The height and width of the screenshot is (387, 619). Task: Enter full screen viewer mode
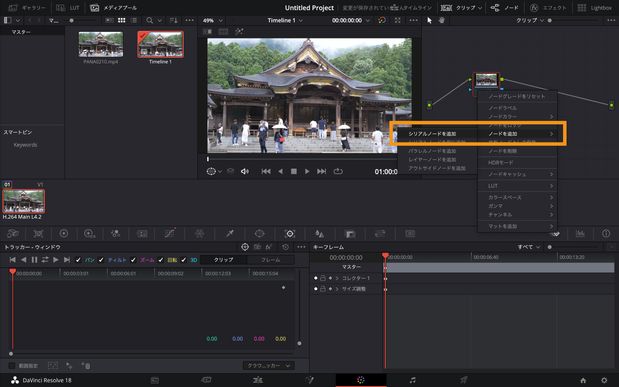(398, 20)
